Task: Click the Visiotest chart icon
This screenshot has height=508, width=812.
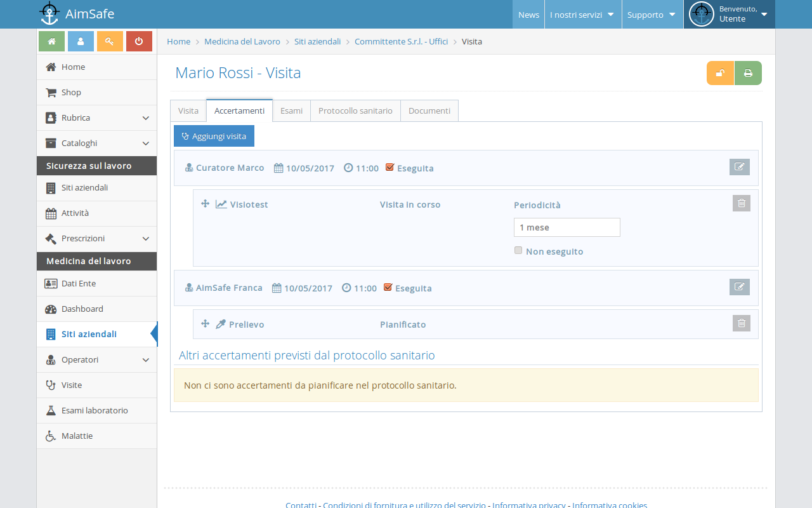Action: click(221, 204)
